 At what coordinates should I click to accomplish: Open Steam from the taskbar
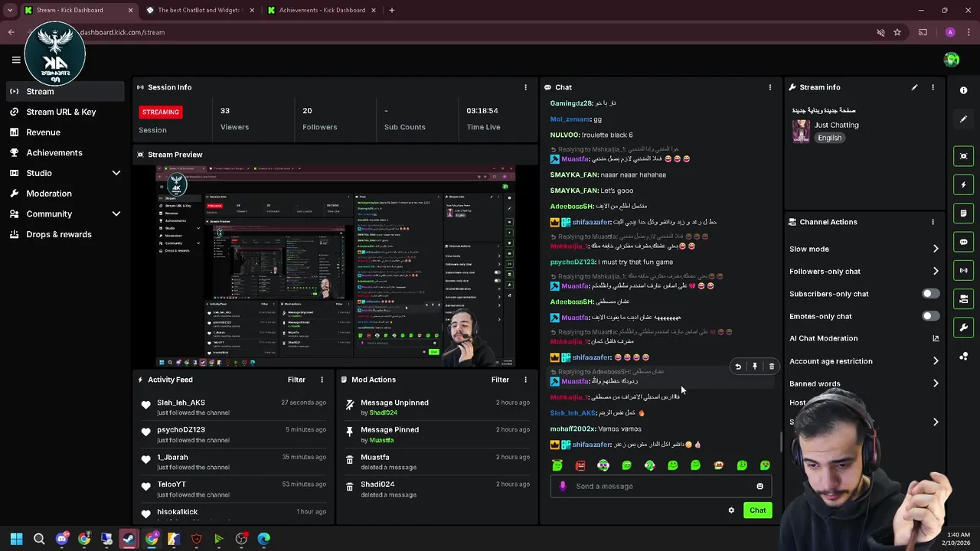[x=129, y=539]
